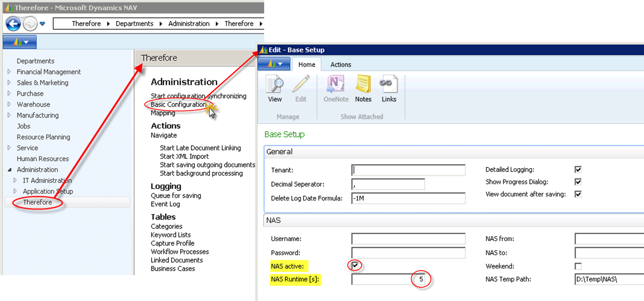Open the Event Log link
The image size is (644, 301).
click(165, 204)
